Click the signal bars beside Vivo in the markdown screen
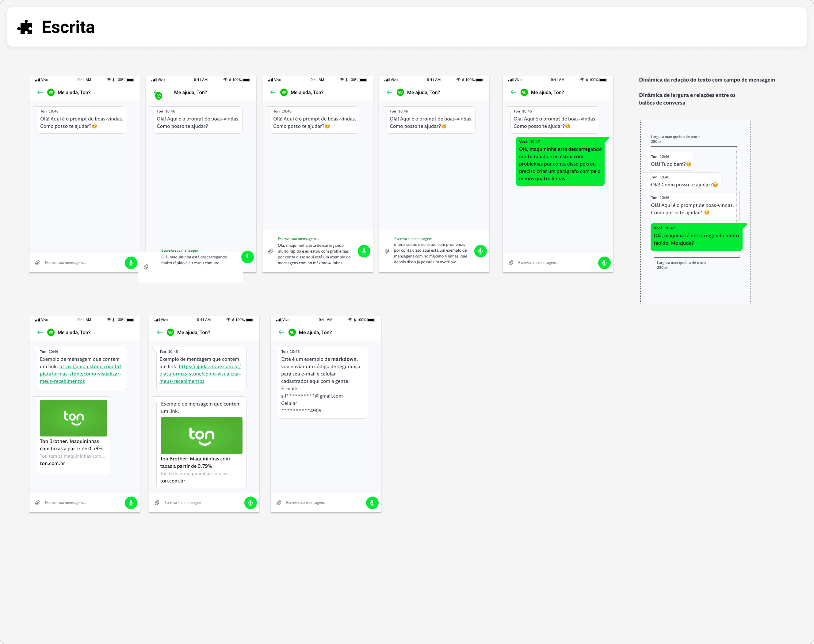 pos(279,320)
